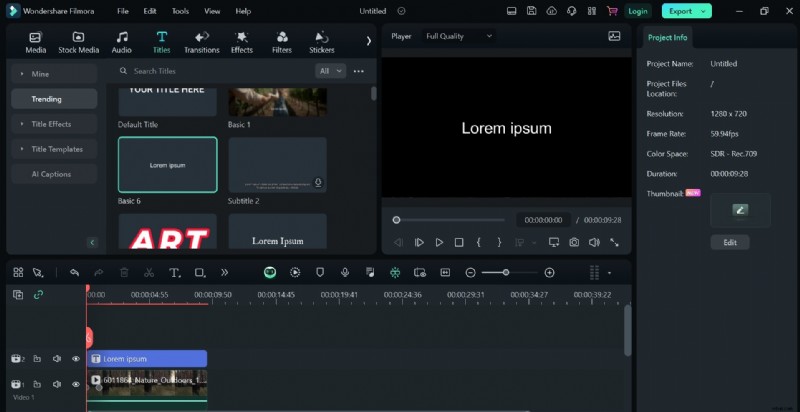Open the Full Quality dropdown
This screenshot has height=412, width=800.
tap(459, 36)
